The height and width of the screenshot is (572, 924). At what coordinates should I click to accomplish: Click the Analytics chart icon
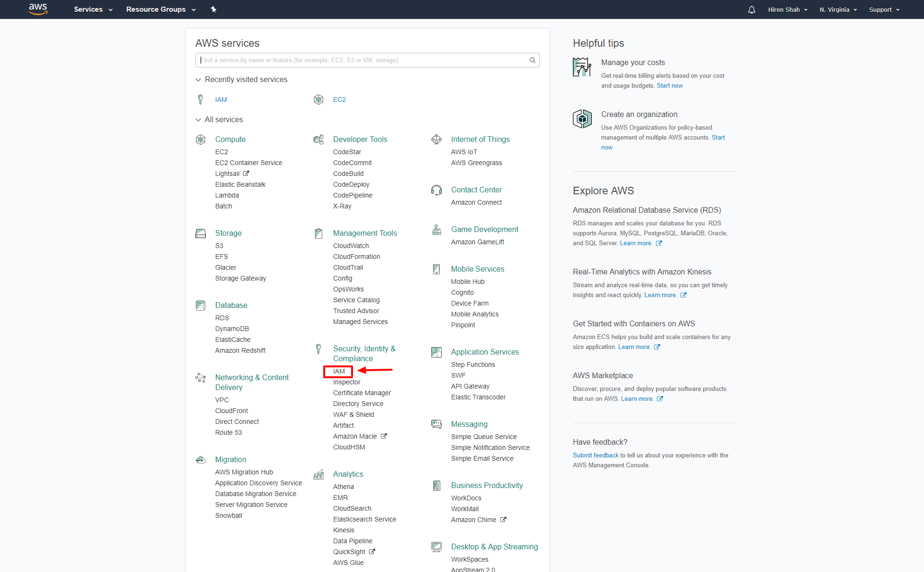[319, 474]
